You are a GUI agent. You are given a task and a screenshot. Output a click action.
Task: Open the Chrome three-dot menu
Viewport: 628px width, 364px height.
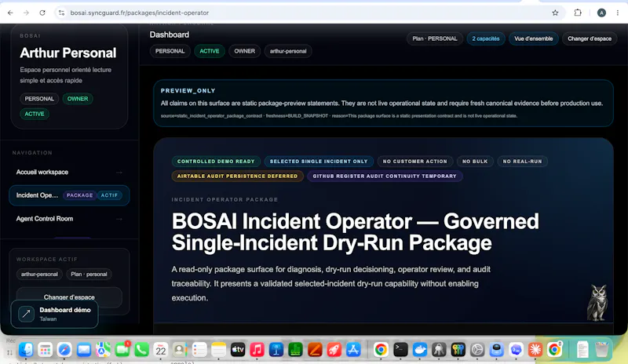point(618,13)
